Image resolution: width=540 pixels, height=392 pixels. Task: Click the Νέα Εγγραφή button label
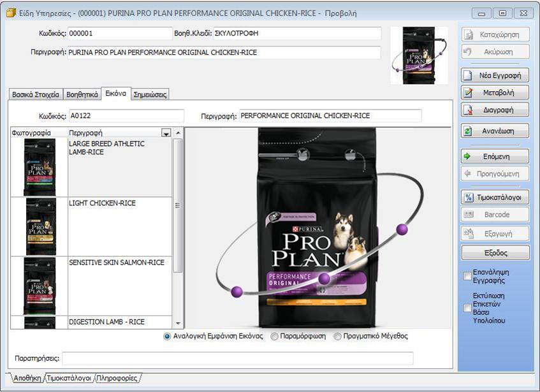tap(500, 75)
